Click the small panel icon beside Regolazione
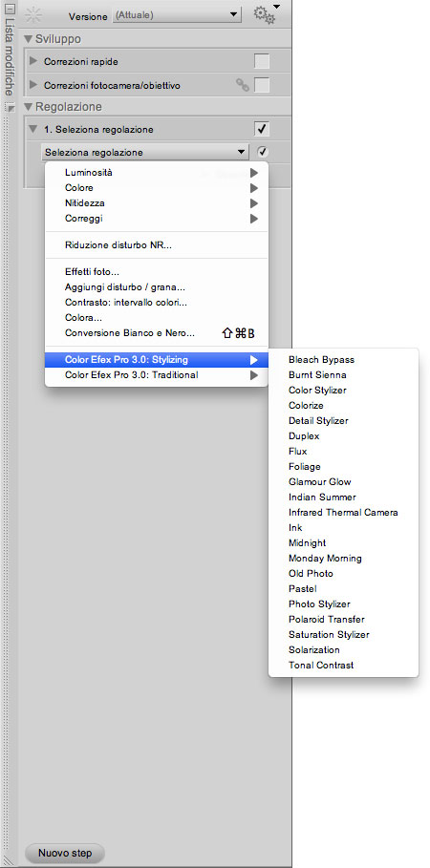This screenshot has height=868, width=430. (9, 107)
